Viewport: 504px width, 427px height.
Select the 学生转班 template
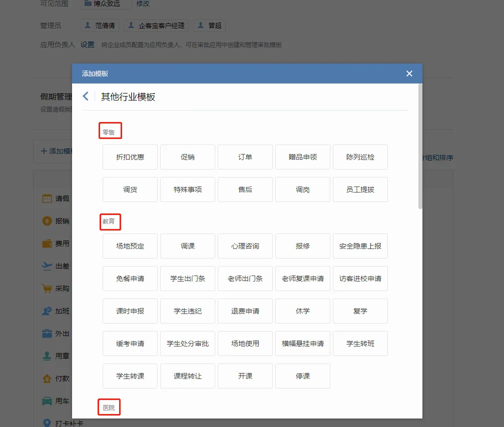[x=360, y=343]
